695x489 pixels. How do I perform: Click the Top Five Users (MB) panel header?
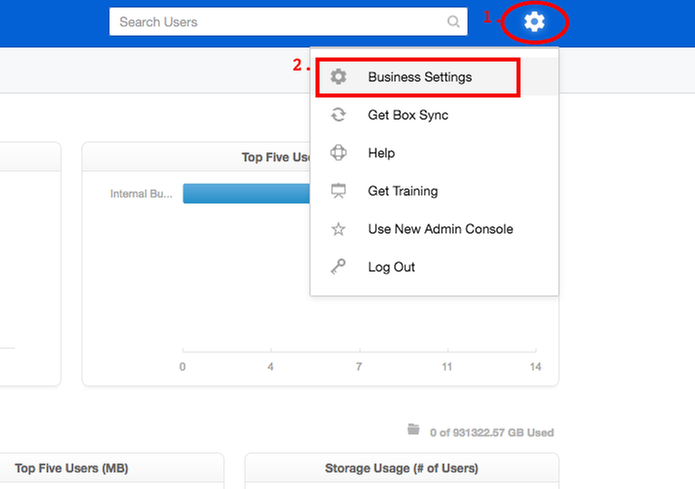click(x=72, y=468)
